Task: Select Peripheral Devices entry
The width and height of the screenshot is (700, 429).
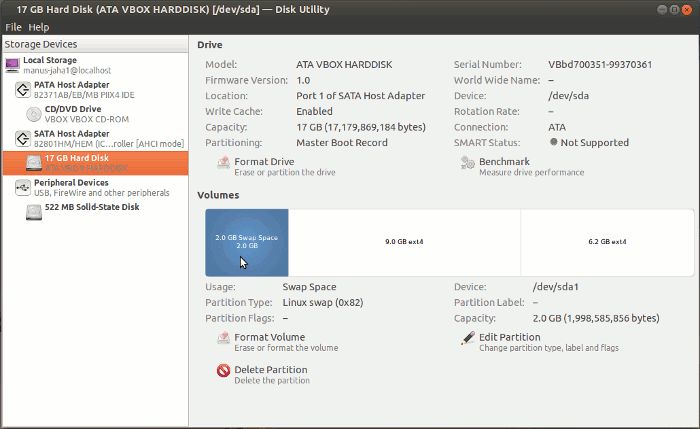Action: click(x=71, y=183)
